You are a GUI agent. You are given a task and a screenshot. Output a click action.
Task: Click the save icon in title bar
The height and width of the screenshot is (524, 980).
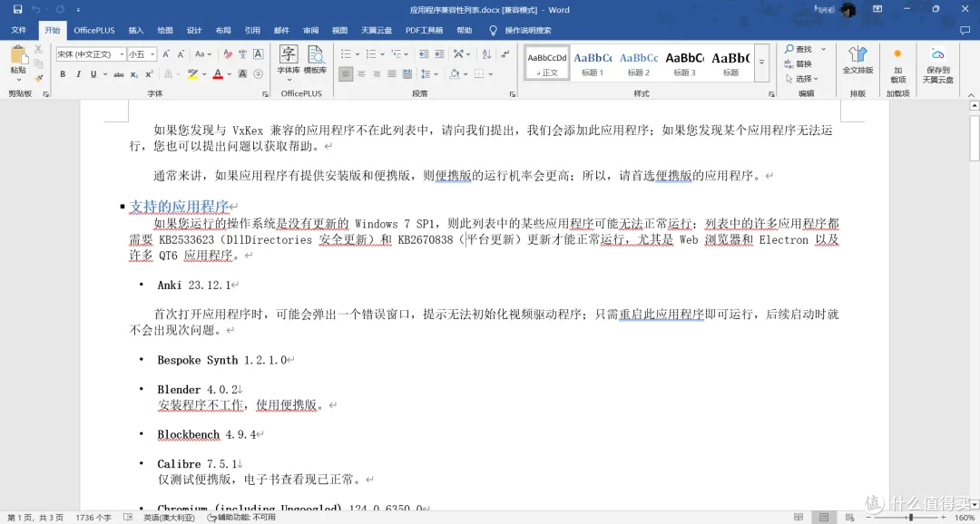click(17, 10)
